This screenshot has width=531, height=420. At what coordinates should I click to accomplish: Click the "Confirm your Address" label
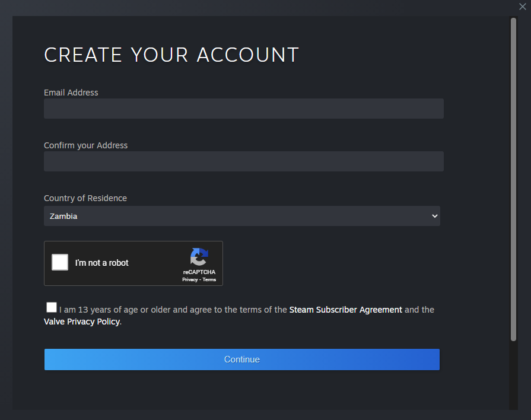[85, 145]
